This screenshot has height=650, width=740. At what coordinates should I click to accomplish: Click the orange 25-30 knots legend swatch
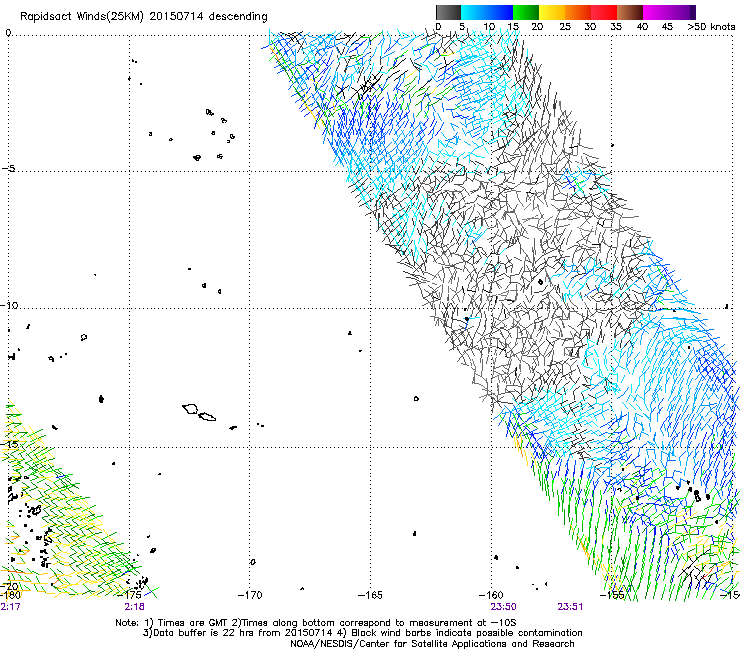coord(578,12)
